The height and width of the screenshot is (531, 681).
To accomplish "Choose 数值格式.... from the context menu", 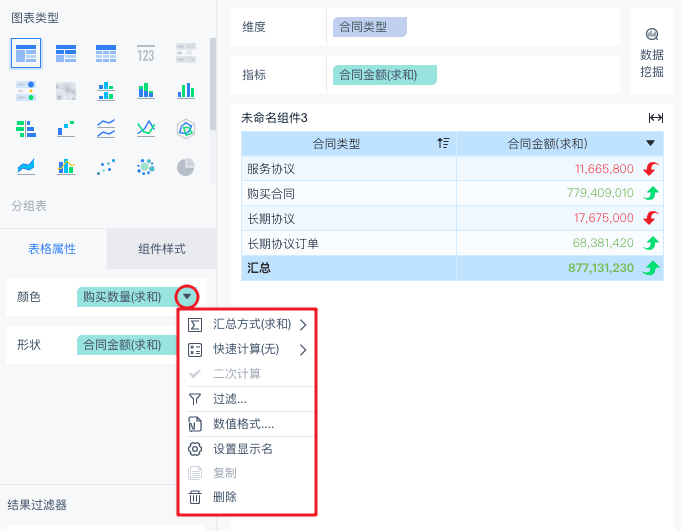I will (x=248, y=424).
